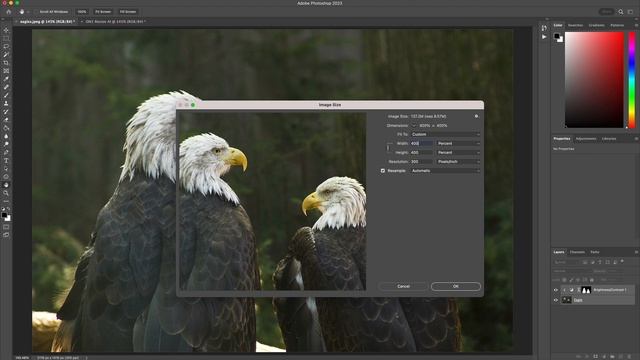Open the Properties panel options menu
This screenshot has height=360, width=640.
point(636,139)
